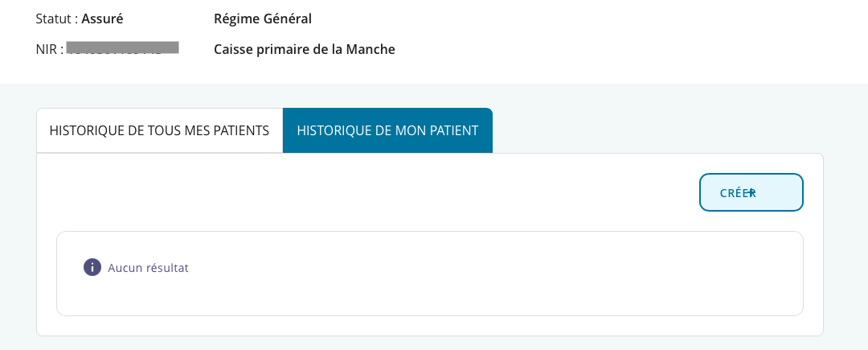Click the info icon beside Aucun résultat
Screen dimensions: 868x350
click(92, 267)
